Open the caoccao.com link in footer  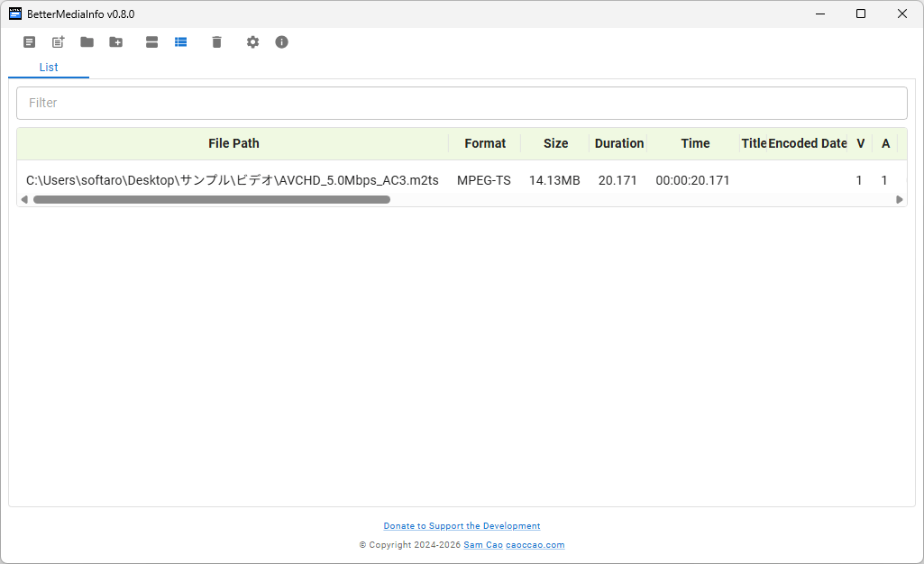point(535,545)
